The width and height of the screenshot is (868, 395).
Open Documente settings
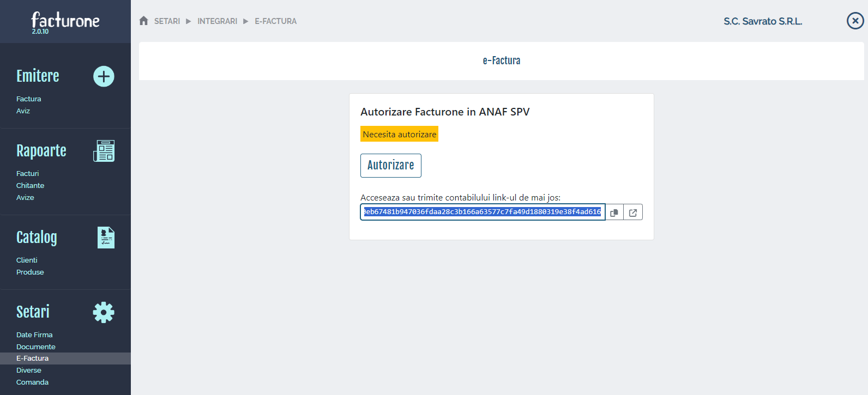pyautogui.click(x=36, y=347)
